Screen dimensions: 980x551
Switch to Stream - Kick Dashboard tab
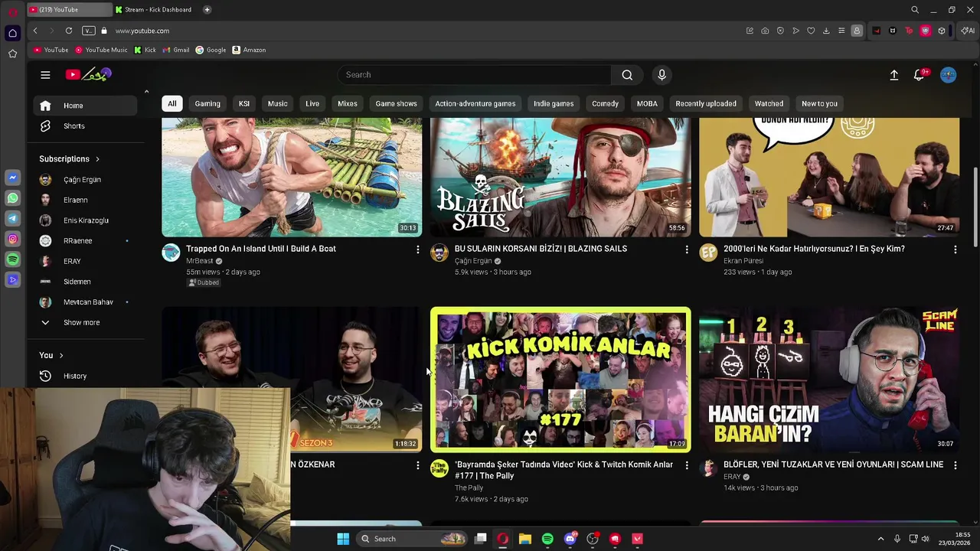point(156,9)
